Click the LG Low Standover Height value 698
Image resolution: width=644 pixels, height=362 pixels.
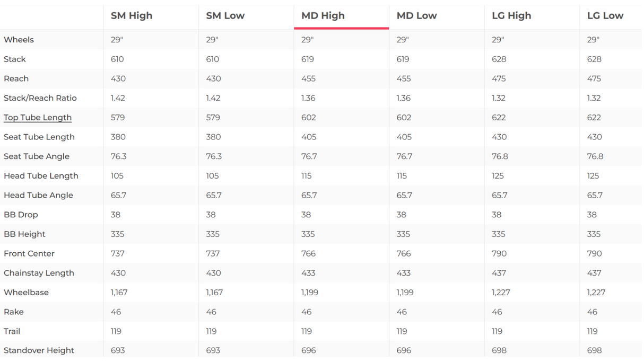click(x=594, y=350)
